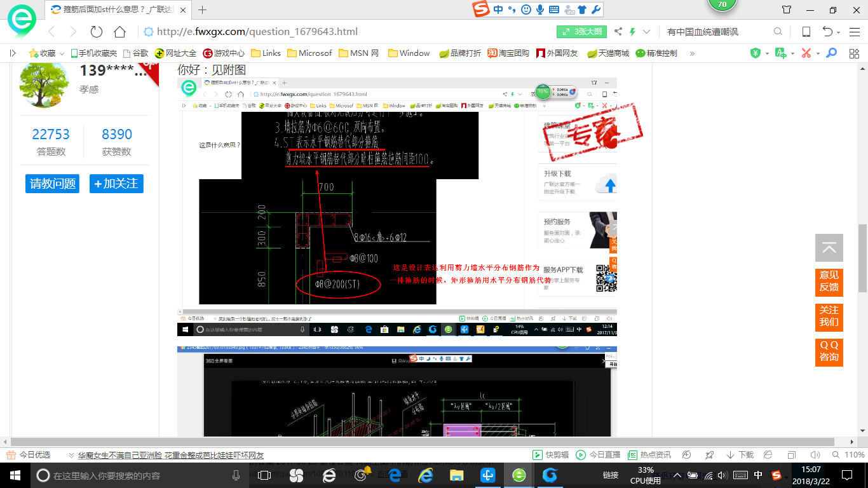Click the search box with news text

(x=715, y=32)
